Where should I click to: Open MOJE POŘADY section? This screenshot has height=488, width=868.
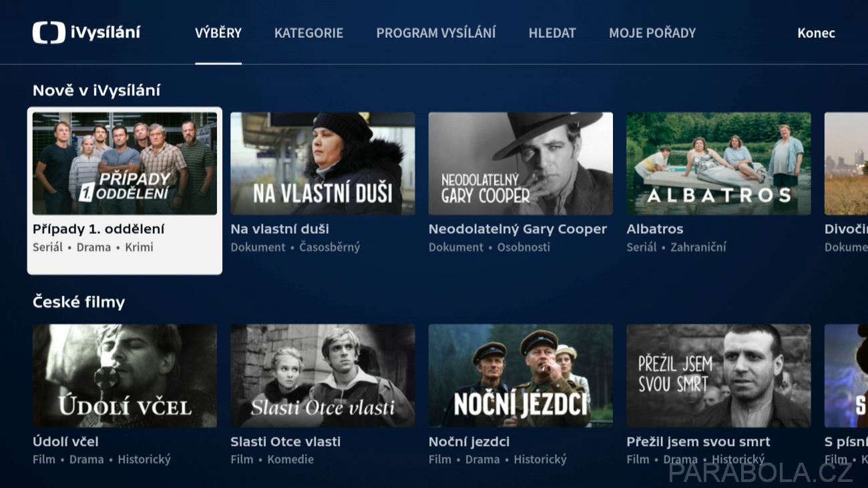(x=652, y=33)
